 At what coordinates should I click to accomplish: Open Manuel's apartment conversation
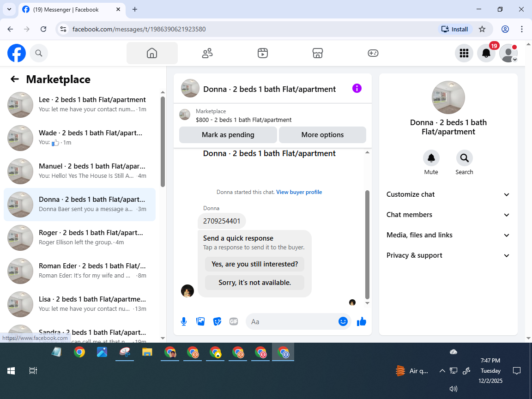pos(80,171)
